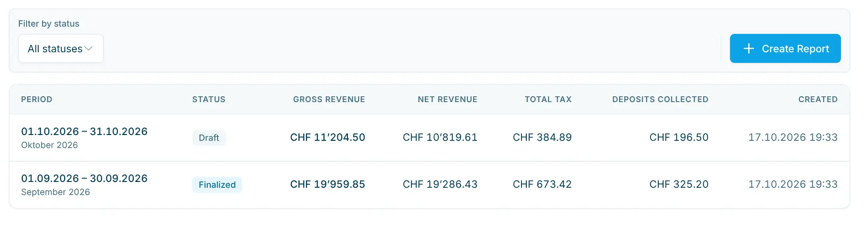Click the PERIOD column header
Image resolution: width=868 pixels, height=226 pixels.
pyautogui.click(x=37, y=99)
